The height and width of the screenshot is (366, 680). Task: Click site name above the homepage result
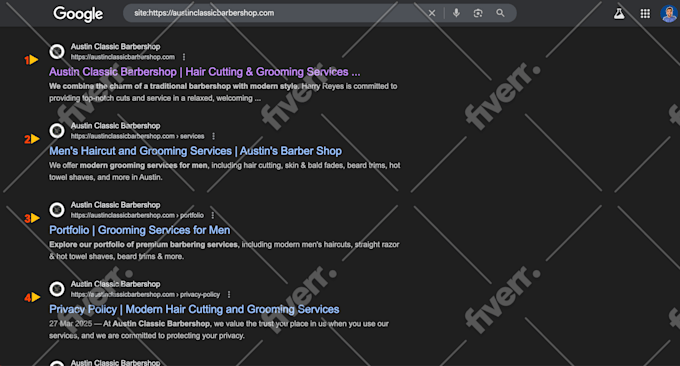click(115, 47)
